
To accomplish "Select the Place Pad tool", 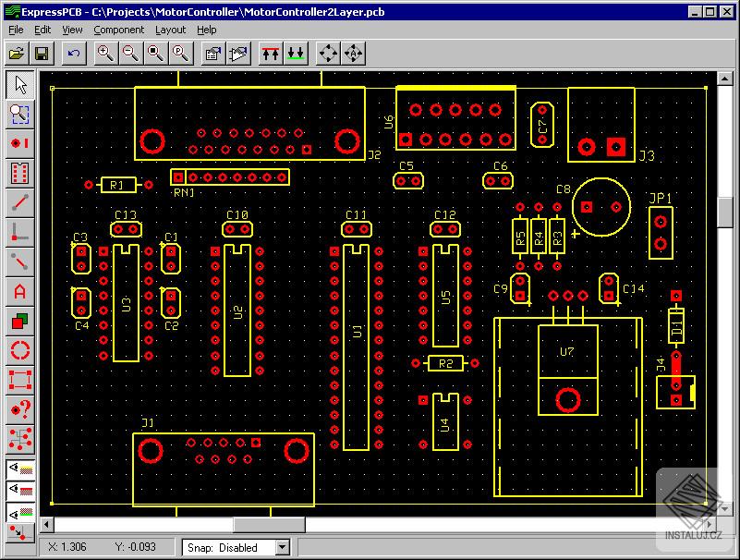I will pos(19,143).
